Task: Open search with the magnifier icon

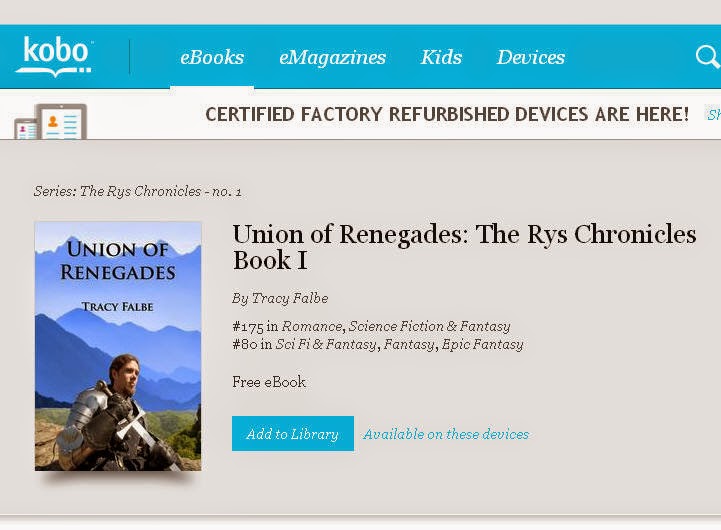Action: [708, 57]
